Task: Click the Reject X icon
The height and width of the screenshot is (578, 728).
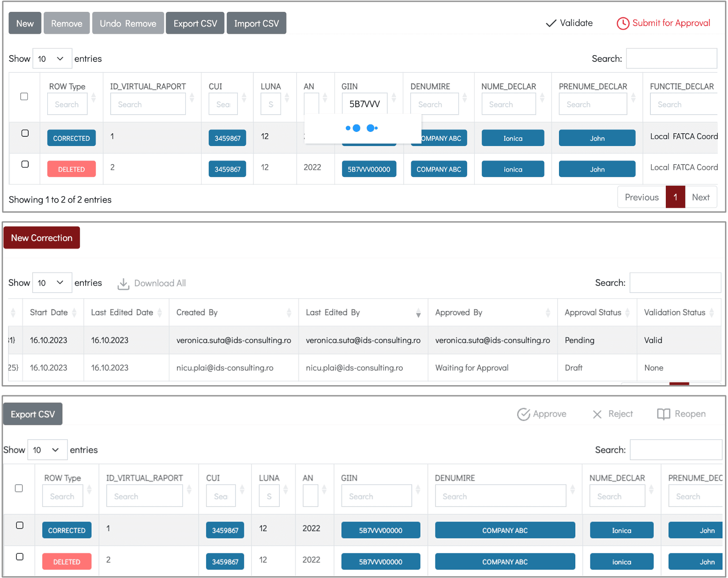Action: pyautogui.click(x=597, y=414)
